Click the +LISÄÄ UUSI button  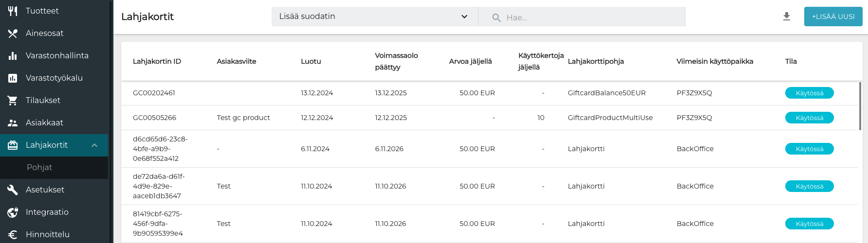[833, 17]
